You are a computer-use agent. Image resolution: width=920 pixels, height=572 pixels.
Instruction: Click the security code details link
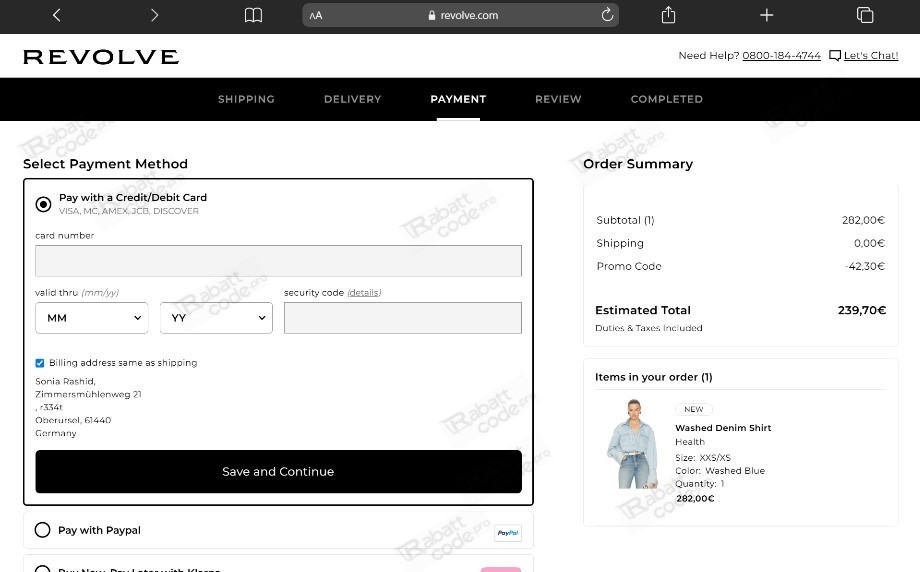364,292
